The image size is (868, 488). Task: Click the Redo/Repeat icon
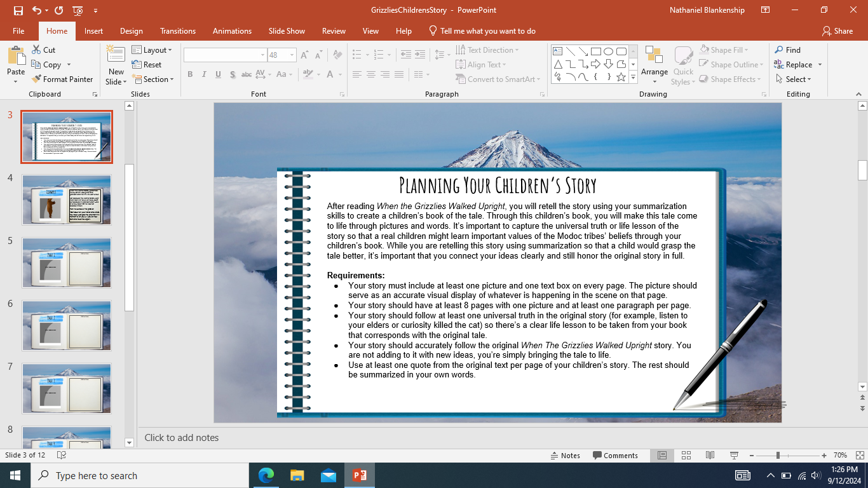pos(58,10)
